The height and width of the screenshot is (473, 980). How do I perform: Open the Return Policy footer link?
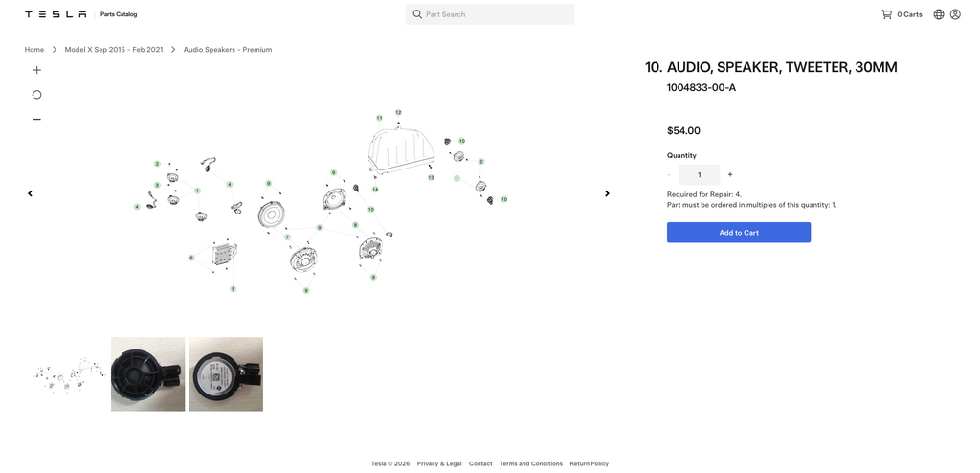coord(589,464)
